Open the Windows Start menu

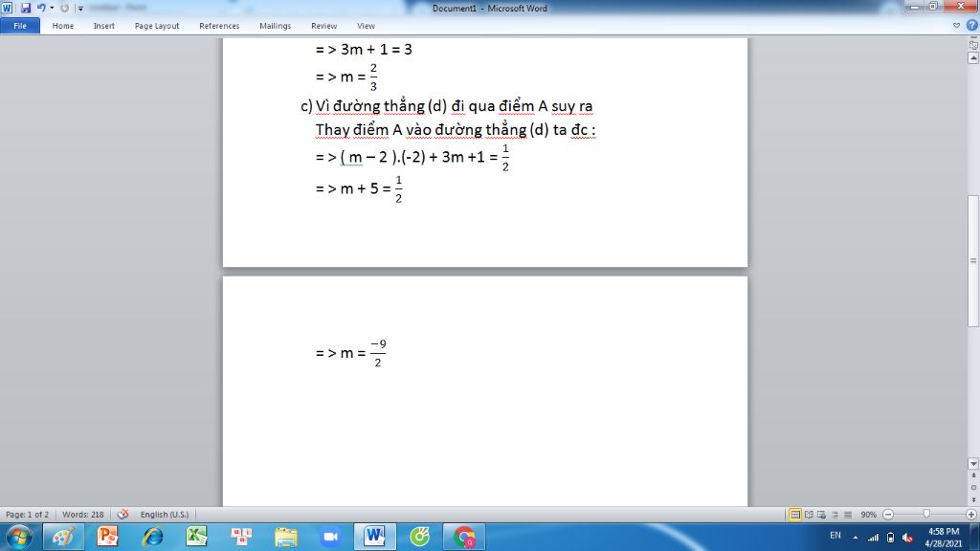(x=19, y=538)
